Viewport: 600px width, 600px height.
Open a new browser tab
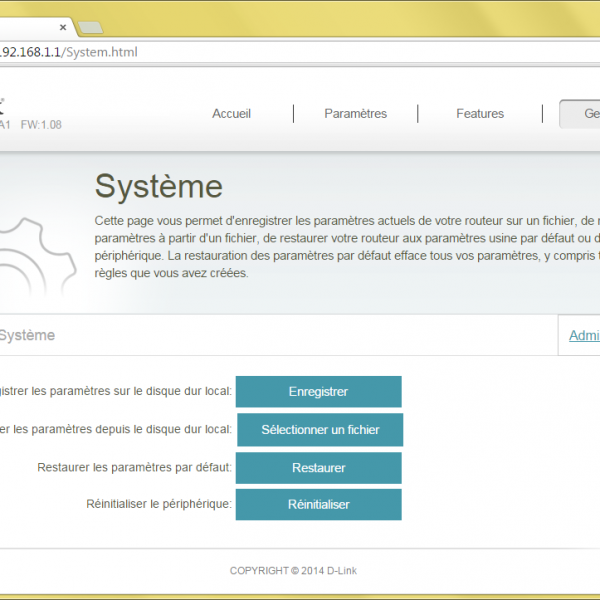(x=89, y=27)
